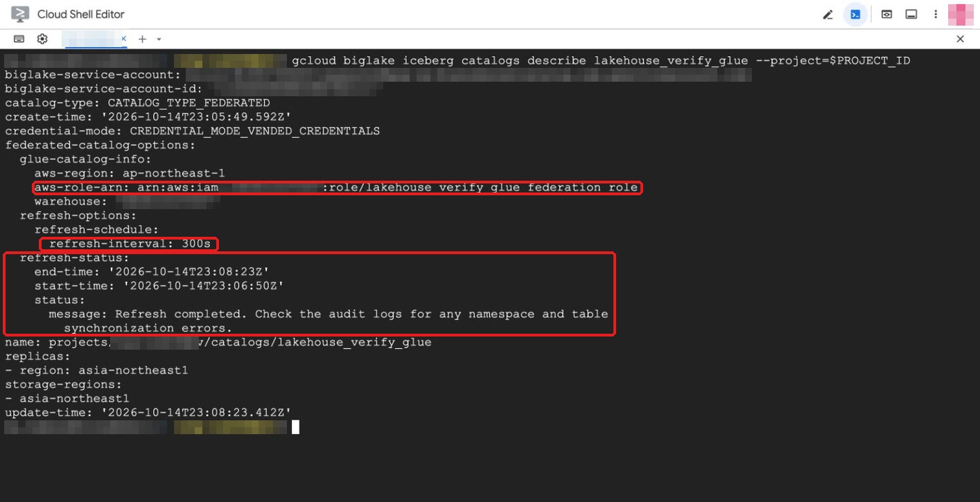Viewport: 980px width, 502px height.
Task: Click 'federated-catalog-options:' line
Action: pyautogui.click(x=100, y=145)
